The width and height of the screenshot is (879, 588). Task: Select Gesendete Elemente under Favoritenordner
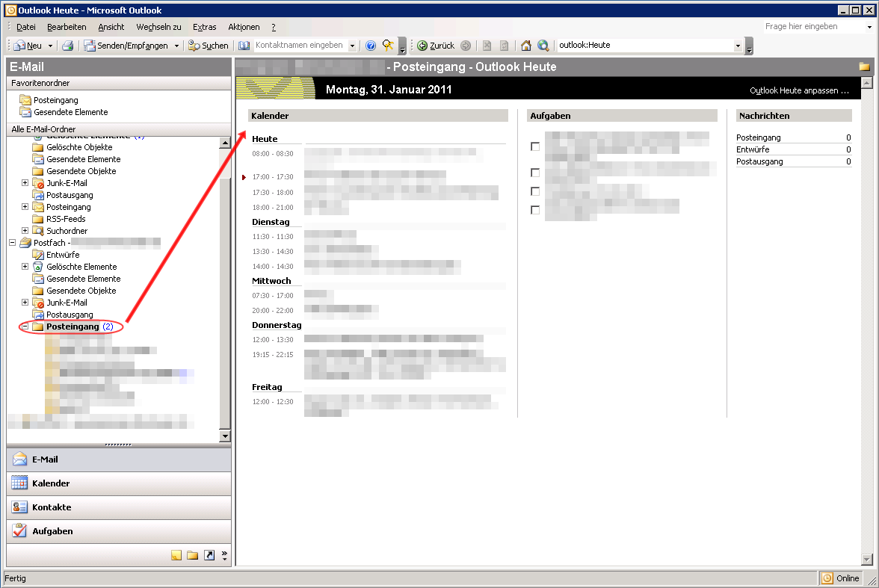tap(70, 112)
